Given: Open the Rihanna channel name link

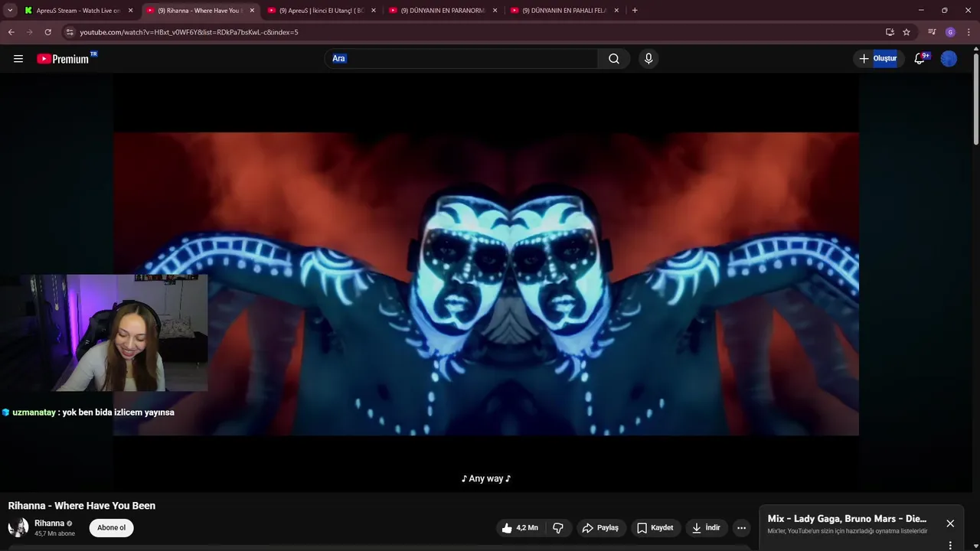Looking at the screenshot, I should [x=49, y=523].
